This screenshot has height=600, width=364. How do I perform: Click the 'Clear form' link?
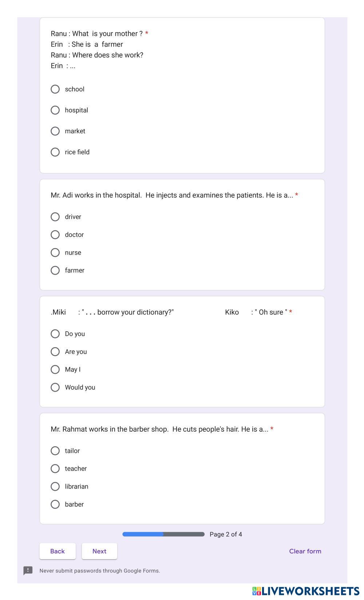(305, 551)
